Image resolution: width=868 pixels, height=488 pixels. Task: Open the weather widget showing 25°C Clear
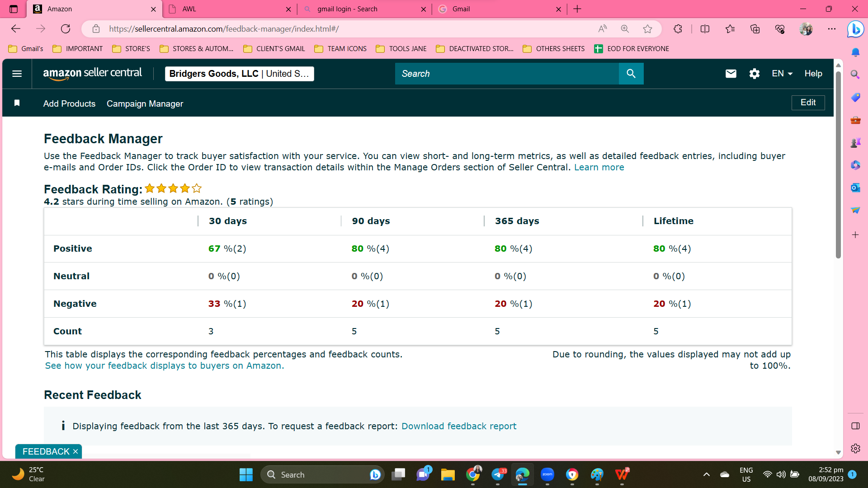(x=28, y=474)
